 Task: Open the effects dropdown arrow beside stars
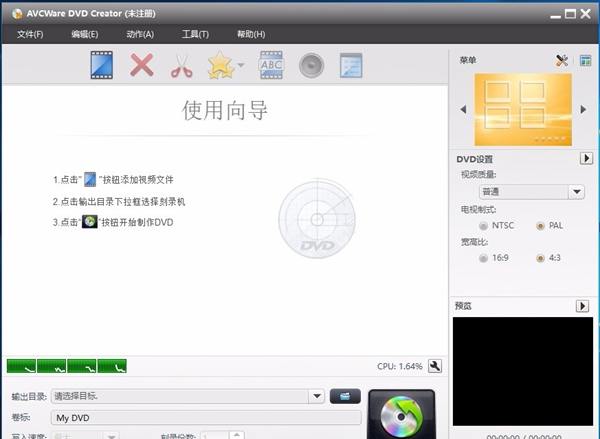pyautogui.click(x=241, y=65)
